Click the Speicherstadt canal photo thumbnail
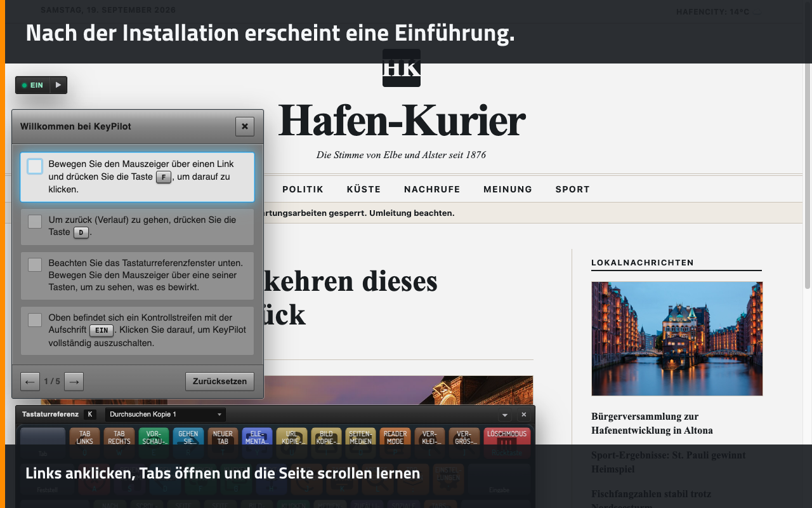 677,339
